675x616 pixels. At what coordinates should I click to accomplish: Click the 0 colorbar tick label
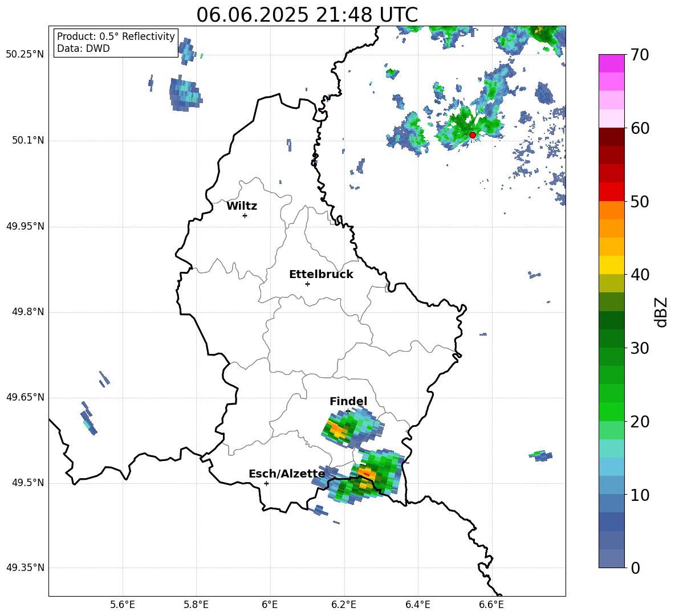click(635, 568)
